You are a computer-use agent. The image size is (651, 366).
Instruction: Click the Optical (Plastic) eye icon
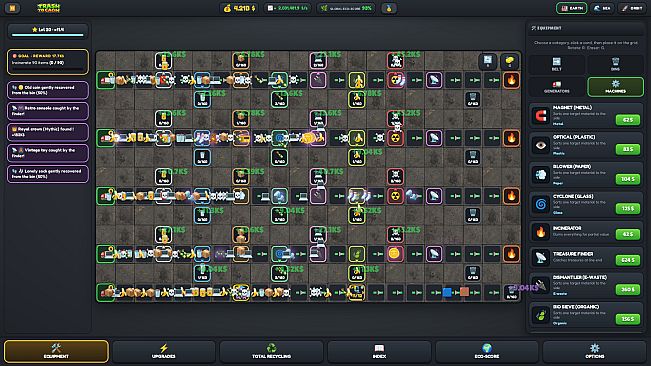click(x=541, y=145)
